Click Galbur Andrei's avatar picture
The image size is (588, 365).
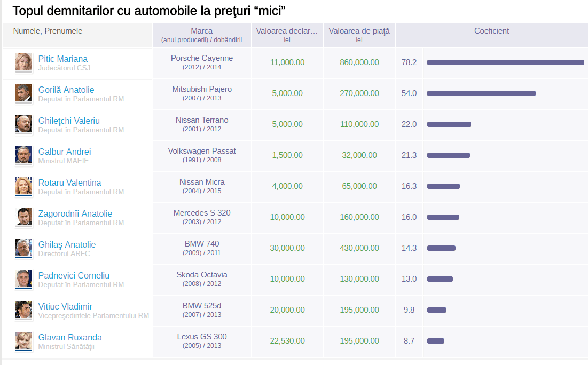(23, 155)
